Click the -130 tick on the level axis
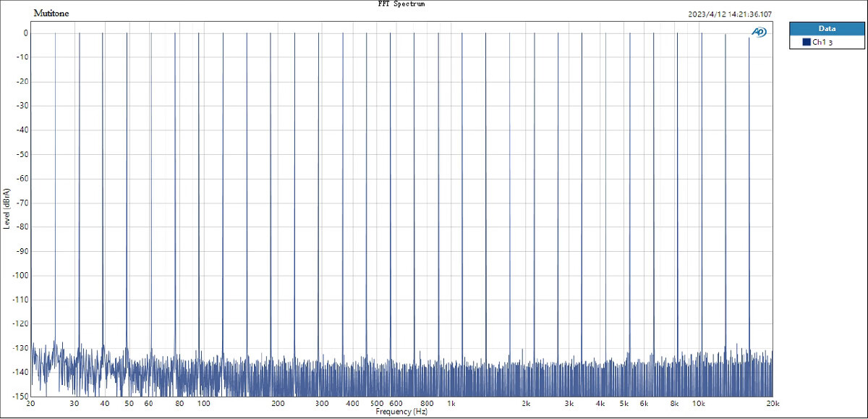This screenshot has width=868, height=419. [x=20, y=348]
